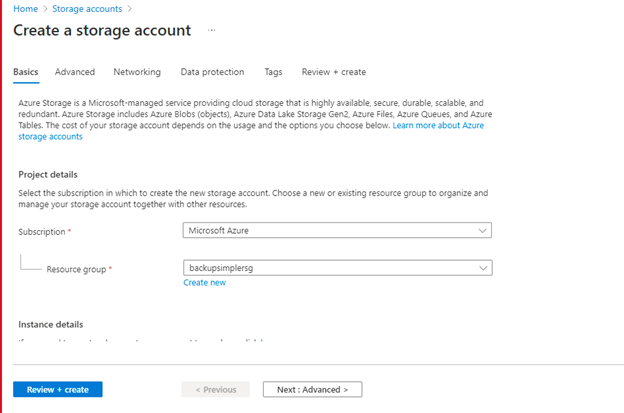This screenshot has width=624, height=413.
Task: Open the Networking tab
Action: click(x=137, y=72)
